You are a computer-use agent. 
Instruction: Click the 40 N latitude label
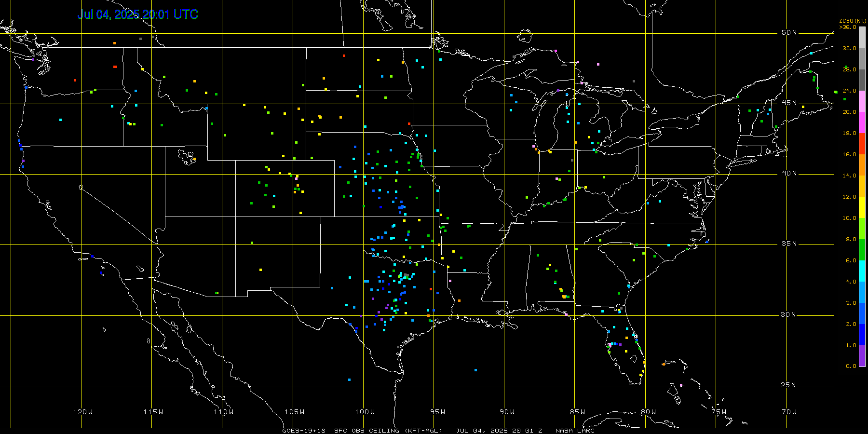pos(789,173)
